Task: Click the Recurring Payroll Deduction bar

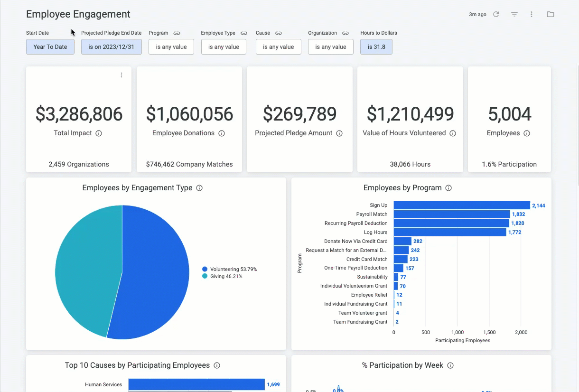Action: (x=451, y=223)
